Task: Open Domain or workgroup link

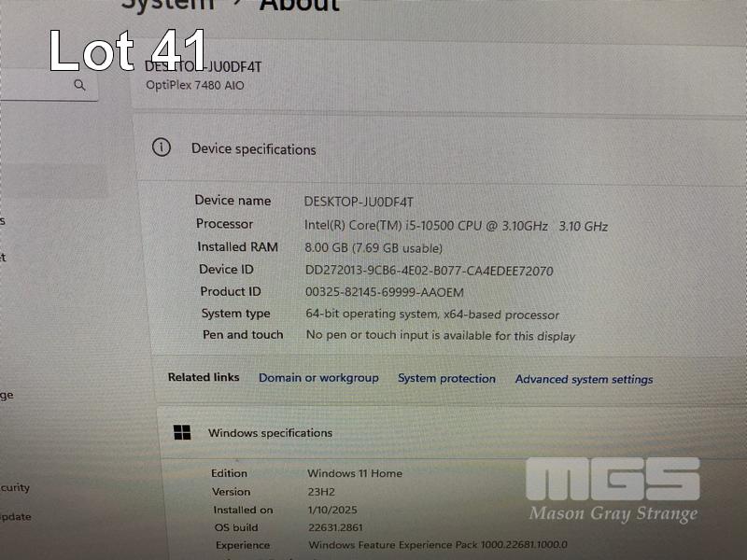Action: (318, 378)
